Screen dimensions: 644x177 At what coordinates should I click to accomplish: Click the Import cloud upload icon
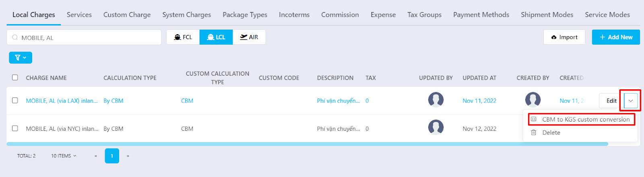click(554, 37)
